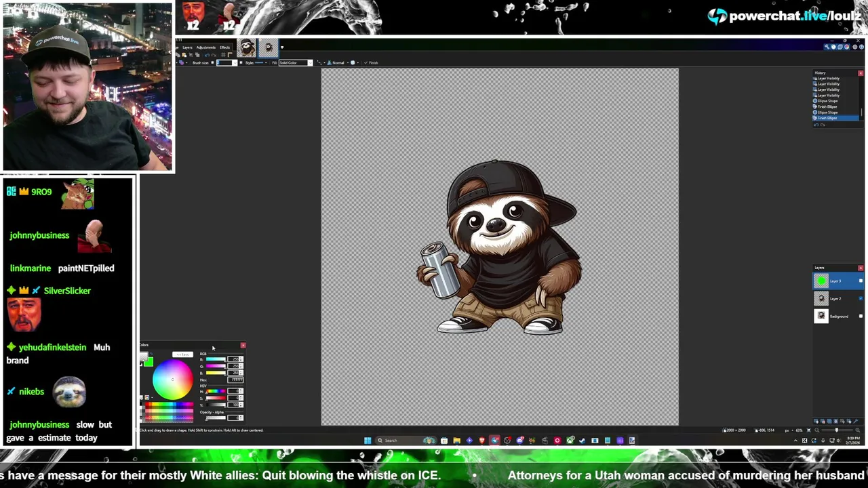This screenshot has height=488, width=868.
Task: Select the highlighted Finish Ellipse history entry
Action: tap(835, 118)
